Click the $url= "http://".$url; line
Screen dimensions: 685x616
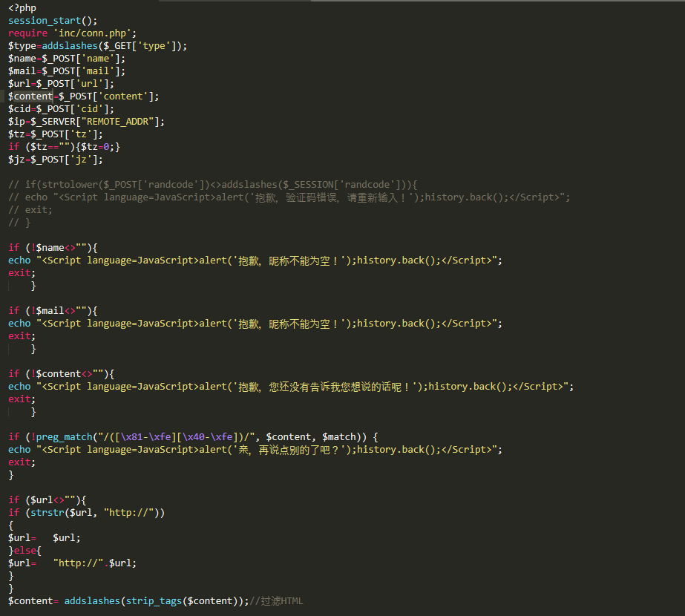click(x=72, y=563)
